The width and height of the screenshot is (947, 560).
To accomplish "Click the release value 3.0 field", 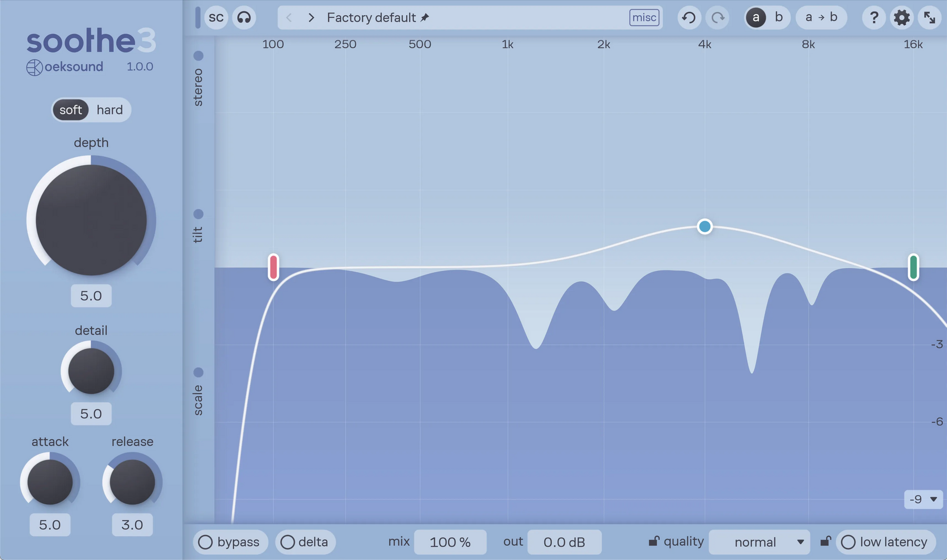I will pyautogui.click(x=132, y=525).
